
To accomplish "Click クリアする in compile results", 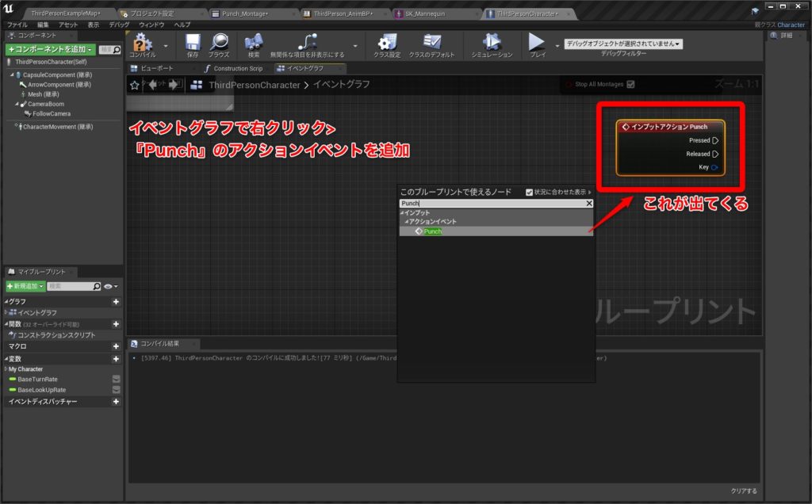I will point(744,491).
